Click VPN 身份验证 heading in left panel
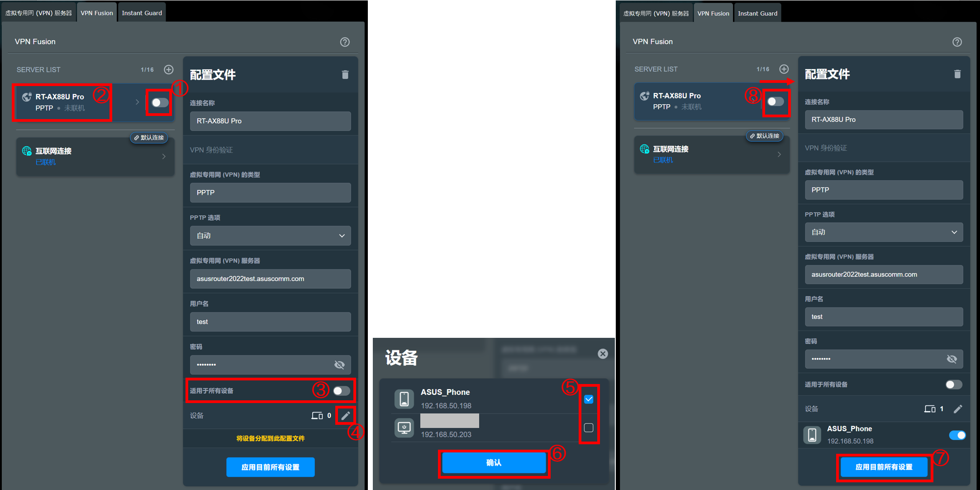The width and height of the screenshot is (980, 490). (211, 150)
